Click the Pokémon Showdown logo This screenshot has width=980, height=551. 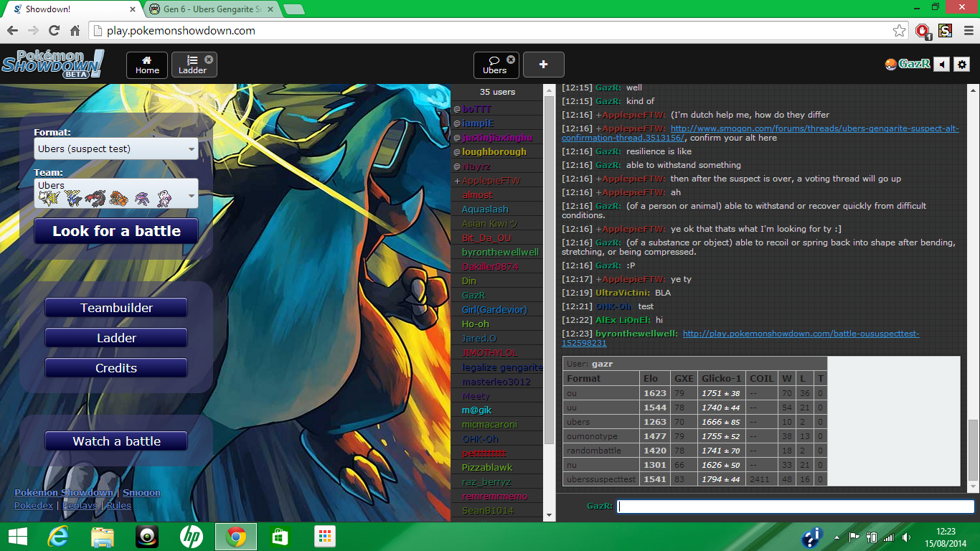pos(53,64)
